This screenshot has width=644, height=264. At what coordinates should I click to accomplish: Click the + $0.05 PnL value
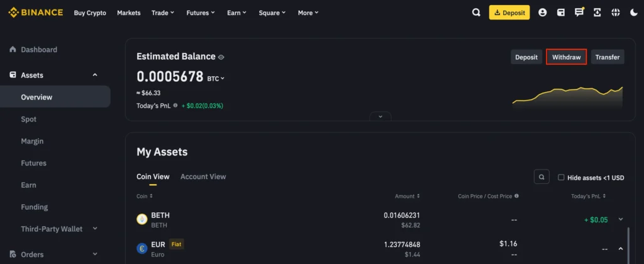point(596,220)
